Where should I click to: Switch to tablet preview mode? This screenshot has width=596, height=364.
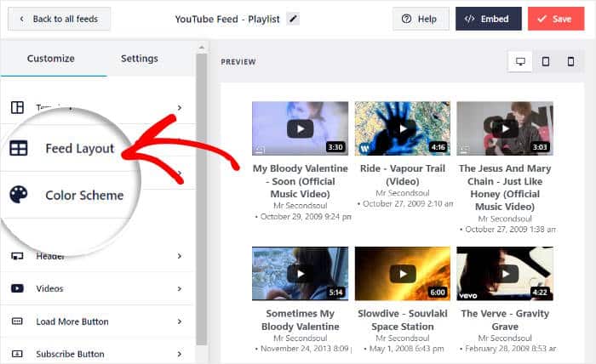546,61
